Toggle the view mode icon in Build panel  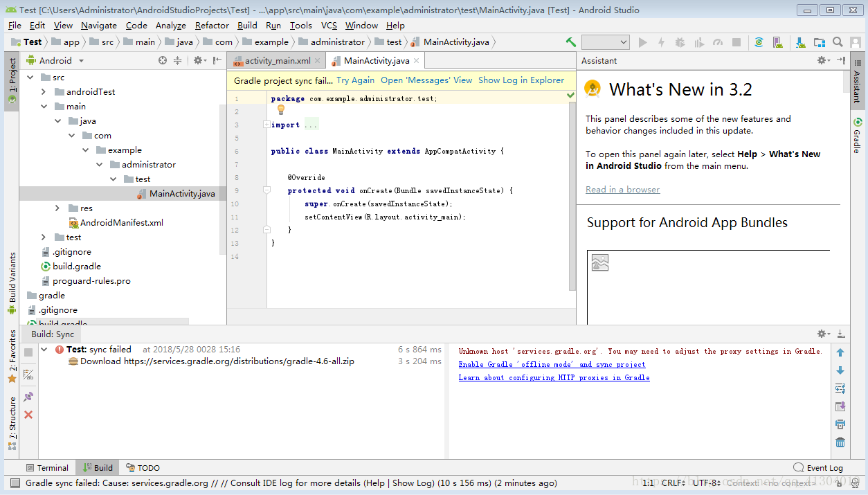[28, 375]
